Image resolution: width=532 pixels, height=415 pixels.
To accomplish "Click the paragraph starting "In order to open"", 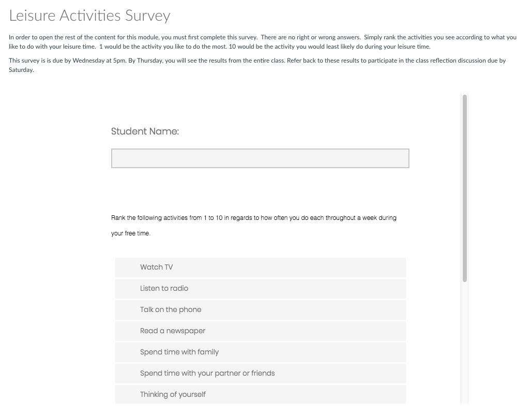I will pos(263,42).
